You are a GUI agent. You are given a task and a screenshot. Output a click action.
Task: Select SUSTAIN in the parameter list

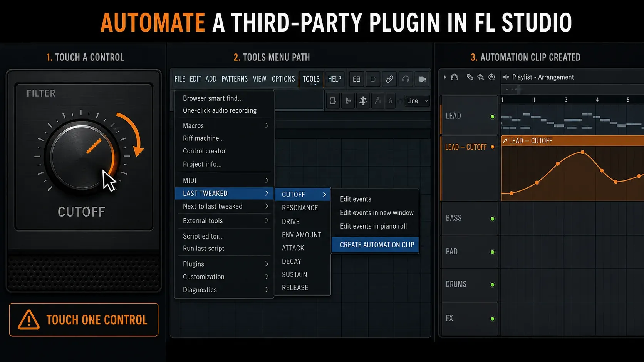302,274
